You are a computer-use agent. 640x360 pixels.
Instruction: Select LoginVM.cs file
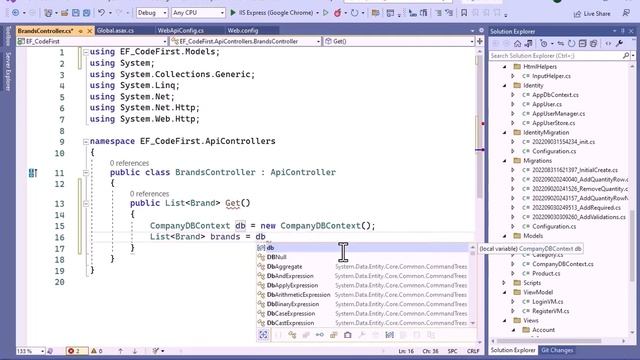tap(547, 302)
